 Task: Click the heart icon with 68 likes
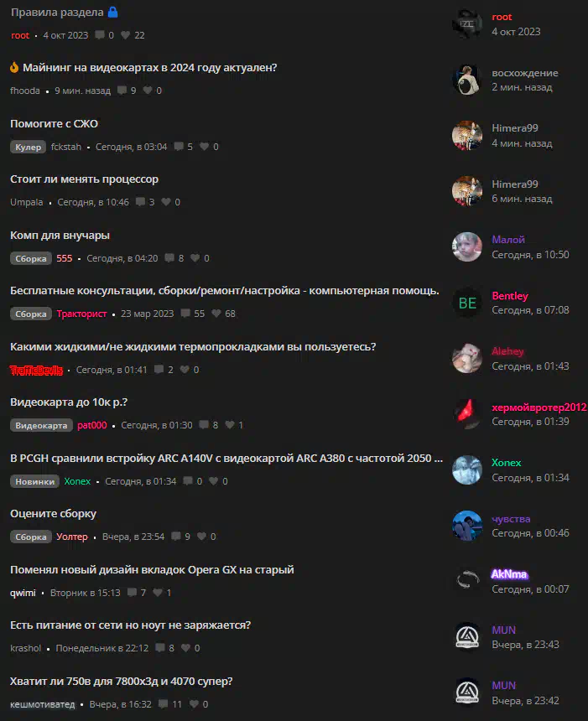click(216, 314)
